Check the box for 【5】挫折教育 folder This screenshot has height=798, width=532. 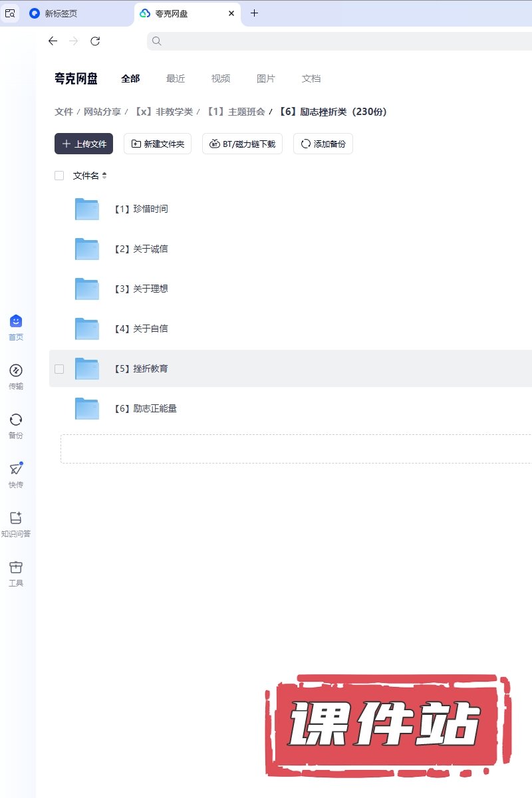click(59, 368)
